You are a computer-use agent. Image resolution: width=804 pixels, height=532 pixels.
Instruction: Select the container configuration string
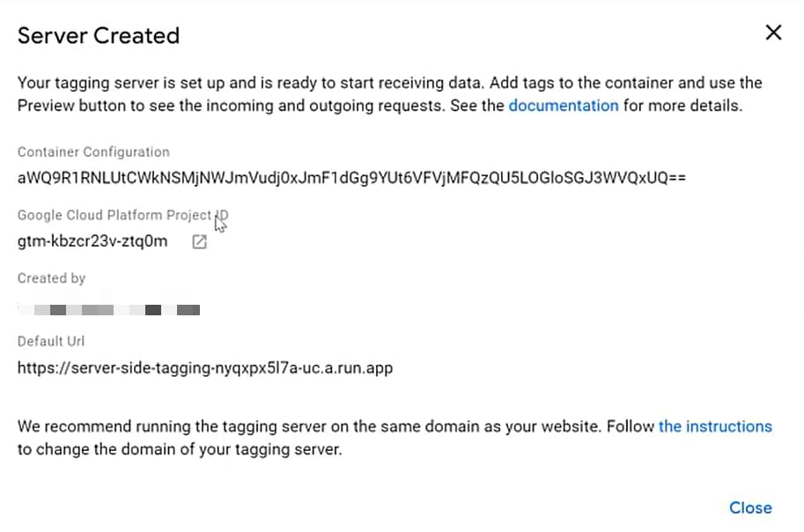coord(352,175)
